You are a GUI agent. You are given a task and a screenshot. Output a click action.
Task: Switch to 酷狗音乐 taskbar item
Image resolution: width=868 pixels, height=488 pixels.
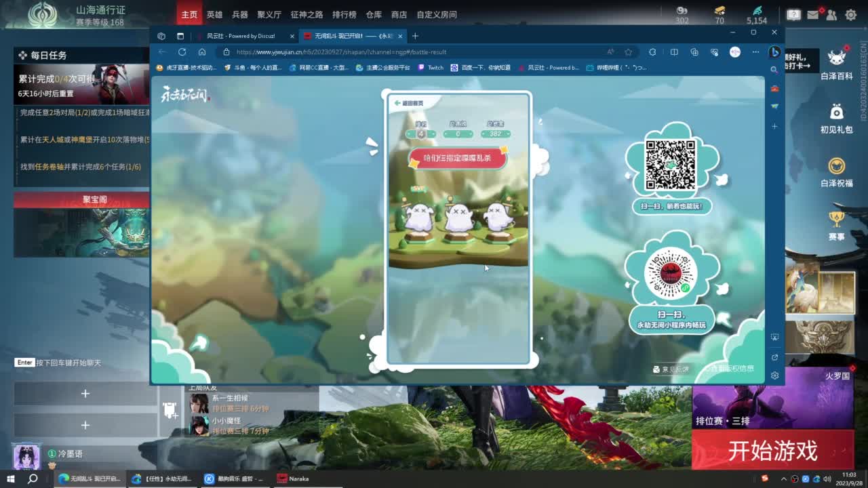point(234,479)
